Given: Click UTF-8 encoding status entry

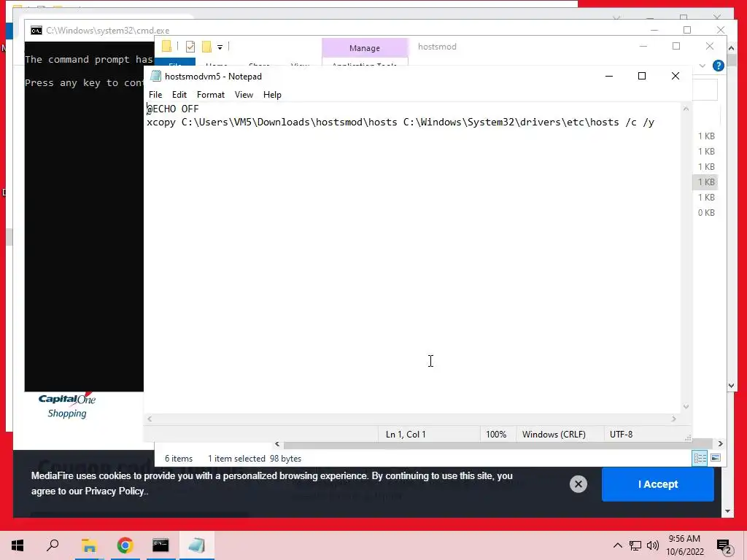Looking at the screenshot, I should pyautogui.click(x=622, y=435).
